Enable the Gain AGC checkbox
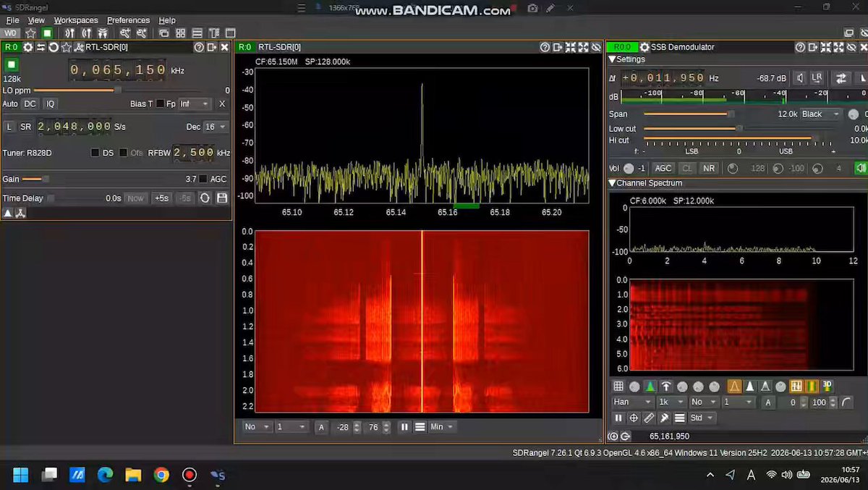Image resolution: width=868 pixels, height=490 pixels. click(x=203, y=179)
